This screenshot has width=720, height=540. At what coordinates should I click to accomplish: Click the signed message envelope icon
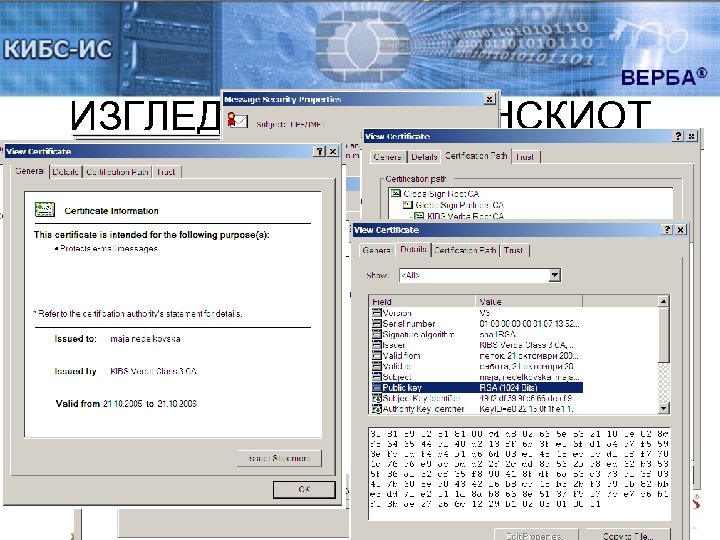238,120
